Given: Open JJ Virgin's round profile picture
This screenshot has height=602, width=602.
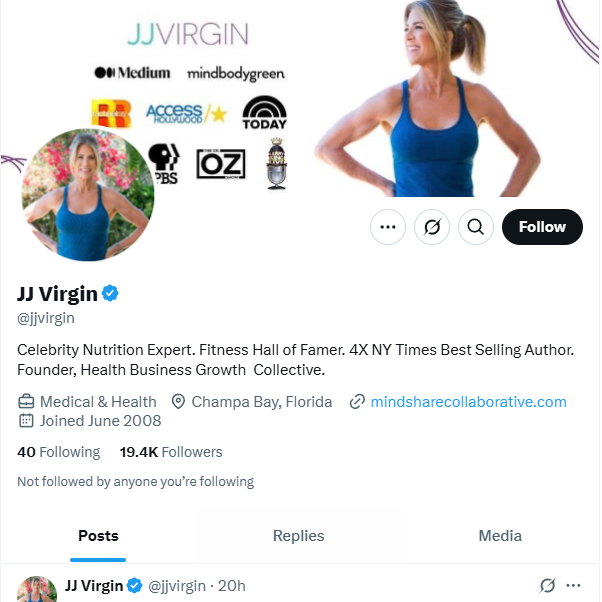Looking at the screenshot, I should (88, 195).
